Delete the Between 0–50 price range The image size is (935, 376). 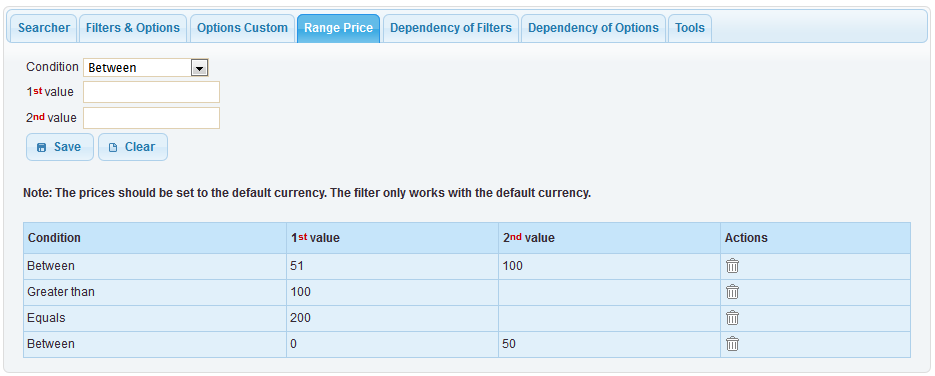click(x=732, y=344)
